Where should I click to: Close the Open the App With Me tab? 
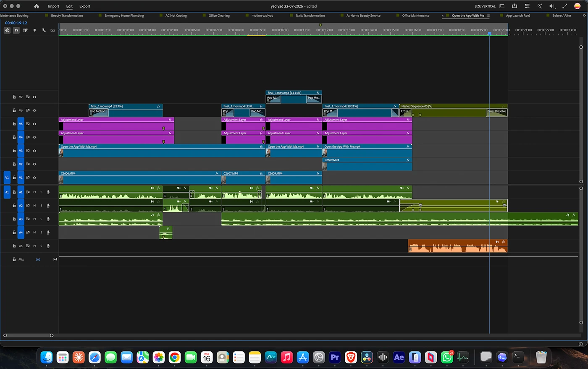tap(443, 16)
